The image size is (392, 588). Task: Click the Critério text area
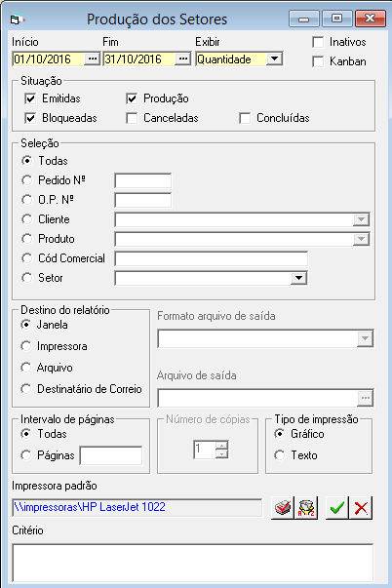193,564
